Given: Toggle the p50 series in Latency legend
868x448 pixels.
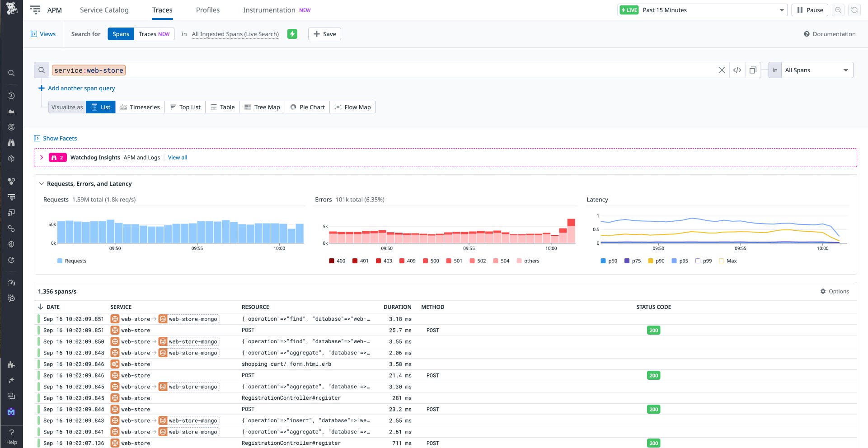Looking at the screenshot, I should tap(609, 261).
